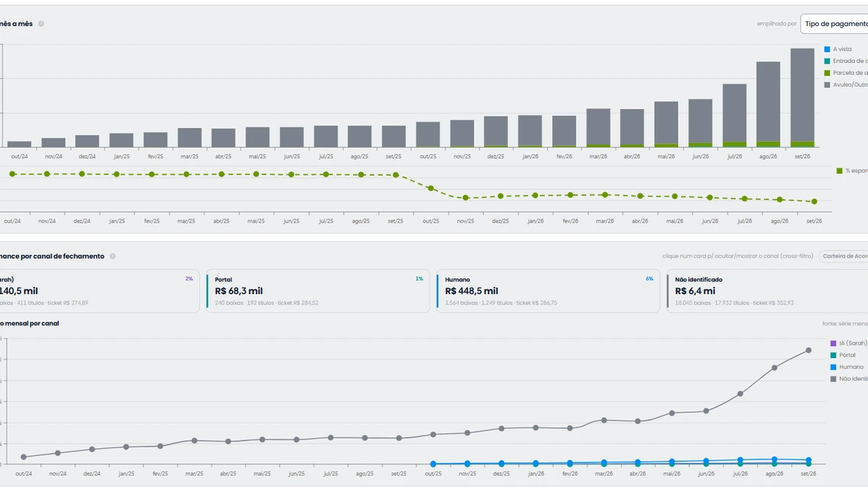Select the ago/26 bar in monthly chart
The height and width of the screenshot is (488, 868).
click(768, 104)
